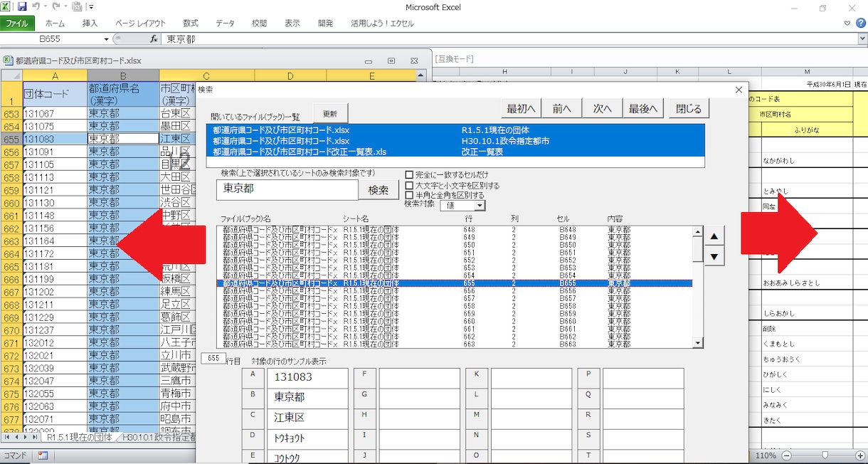Click the workbook icon beside 都道府県コード及び市区町村コード.xlsx title
868x464 pixels.
pos(8,61)
